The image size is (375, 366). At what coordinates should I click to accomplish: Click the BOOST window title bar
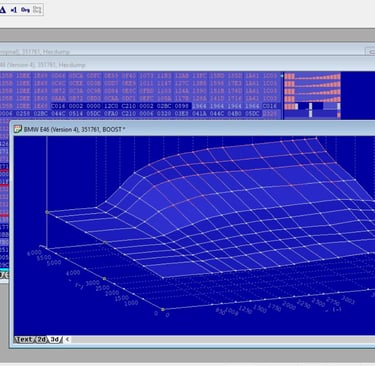[x=193, y=129]
